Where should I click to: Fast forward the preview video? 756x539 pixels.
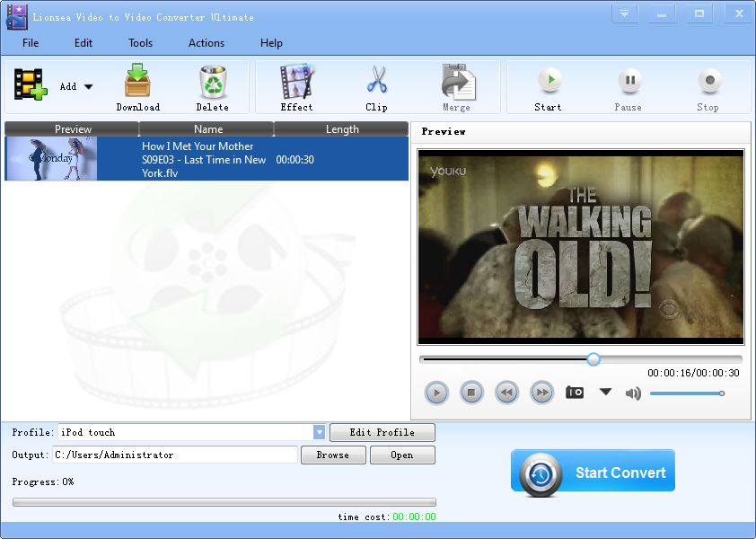[542, 393]
